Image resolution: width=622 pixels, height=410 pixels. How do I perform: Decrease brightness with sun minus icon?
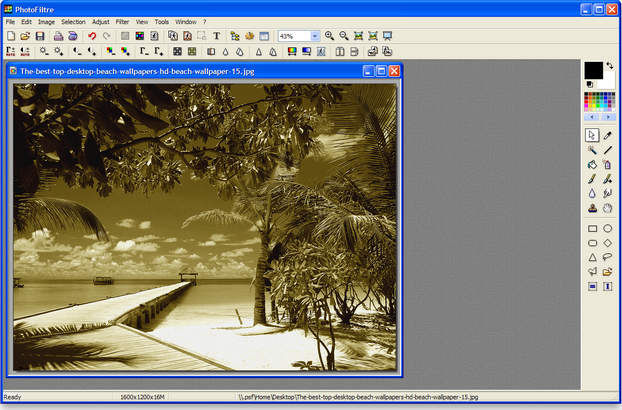tap(44, 51)
